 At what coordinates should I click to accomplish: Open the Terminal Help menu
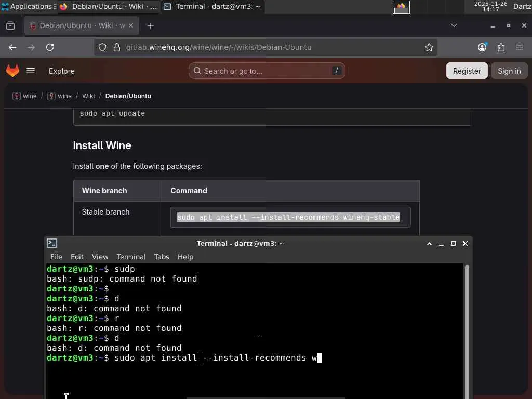pos(185,257)
